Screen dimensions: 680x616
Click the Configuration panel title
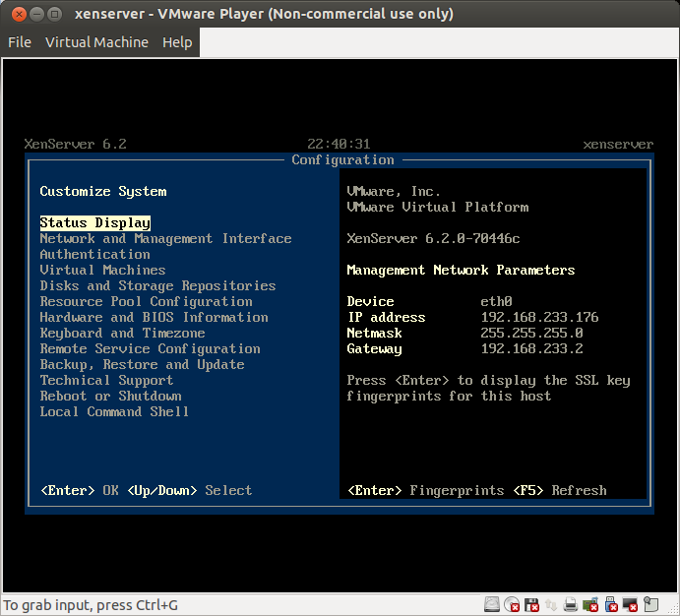point(342,160)
